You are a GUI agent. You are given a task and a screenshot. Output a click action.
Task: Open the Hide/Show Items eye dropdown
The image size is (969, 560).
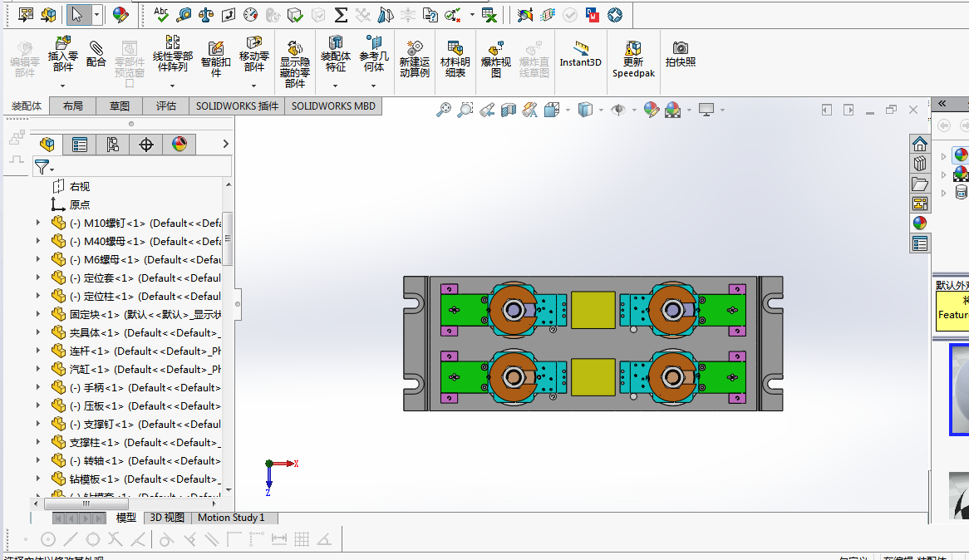635,111
